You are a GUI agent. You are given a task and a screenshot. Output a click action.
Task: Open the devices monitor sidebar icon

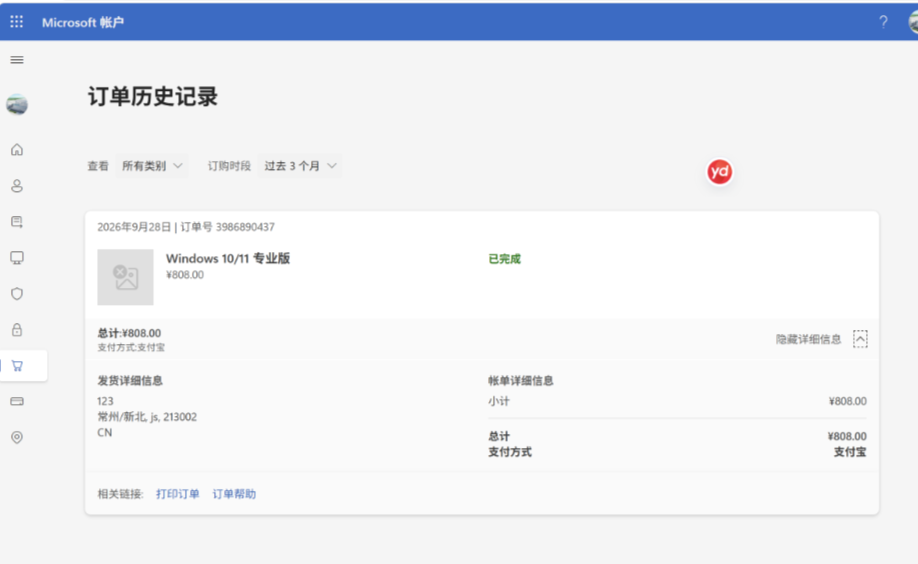(17, 258)
